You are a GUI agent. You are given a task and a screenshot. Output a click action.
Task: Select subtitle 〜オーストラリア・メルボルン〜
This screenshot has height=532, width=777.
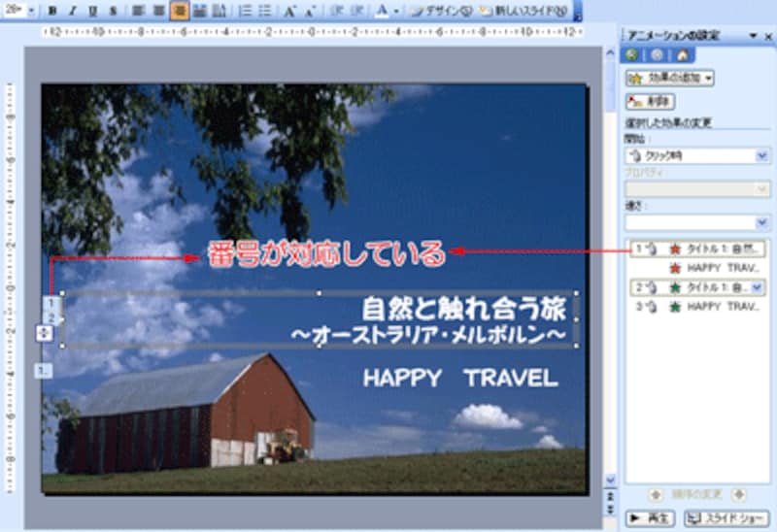(428, 335)
